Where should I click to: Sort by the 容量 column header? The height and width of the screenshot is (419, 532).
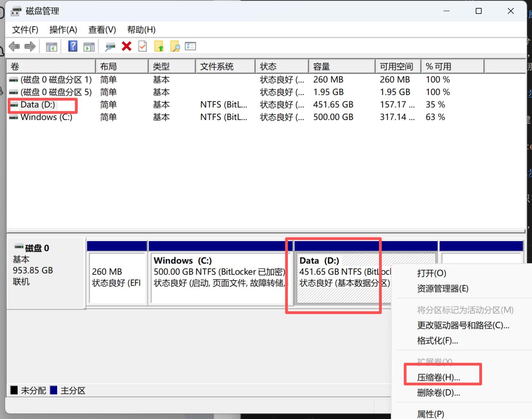tap(341, 67)
